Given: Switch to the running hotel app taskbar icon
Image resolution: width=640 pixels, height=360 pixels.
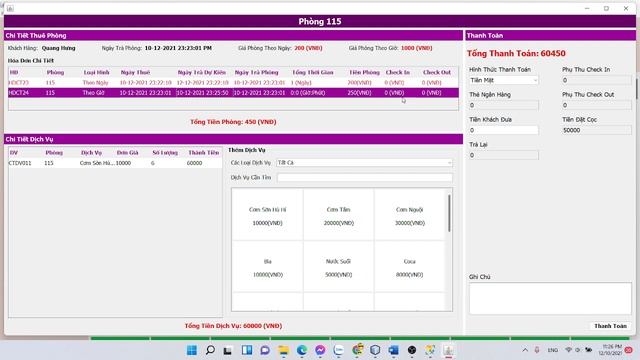Looking at the screenshot, I should [x=448, y=350].
